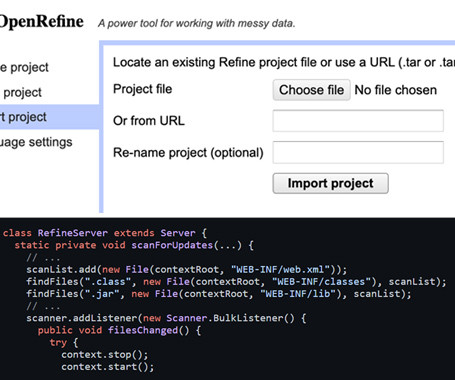Click the findFiles ".jar" code line

pyautogui.click(x=219, y=294)
